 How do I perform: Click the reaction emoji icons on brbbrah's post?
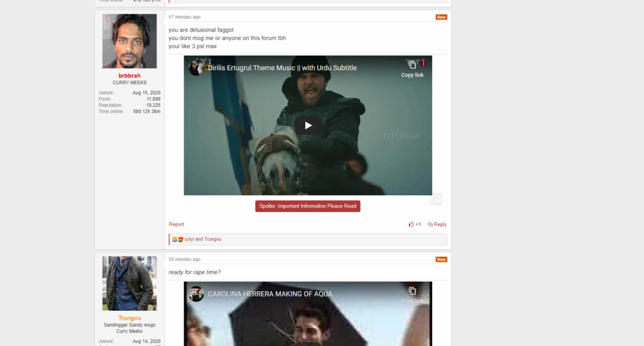click(178, 239)
